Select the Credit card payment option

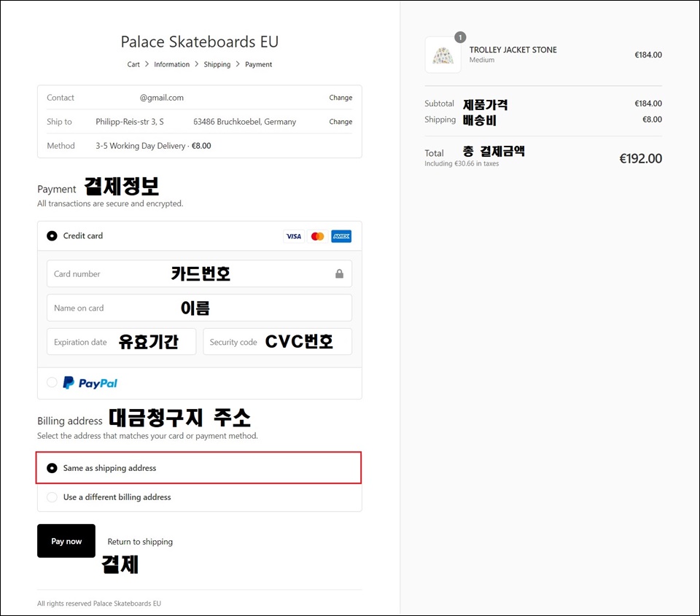[x=52, y=235]
